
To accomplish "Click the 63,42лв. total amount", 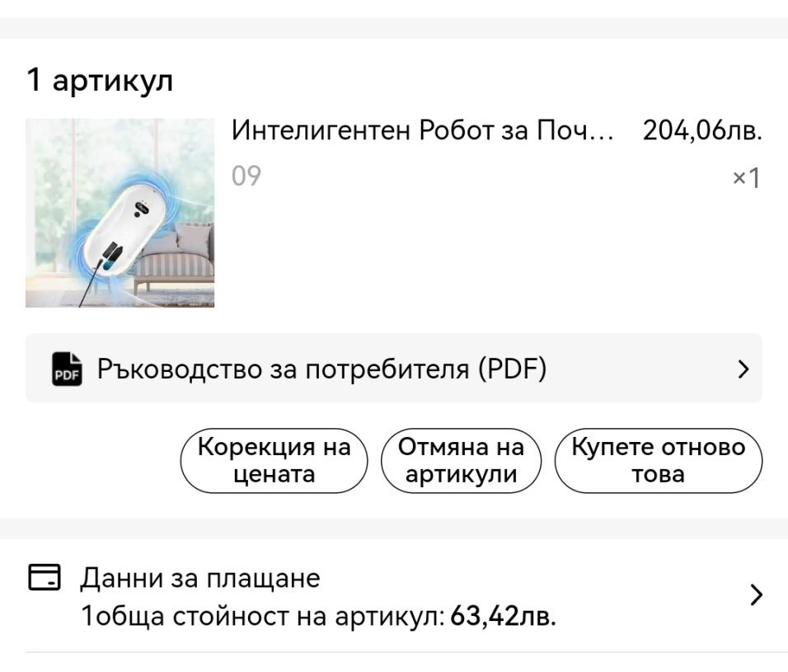I will (x=503, y=616).
